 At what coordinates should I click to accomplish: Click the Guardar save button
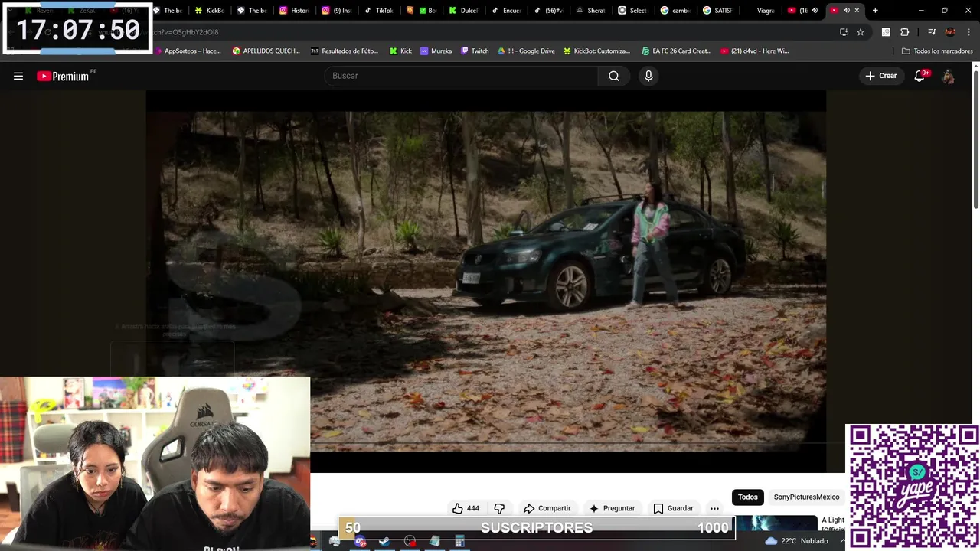(x=673, y=508)
